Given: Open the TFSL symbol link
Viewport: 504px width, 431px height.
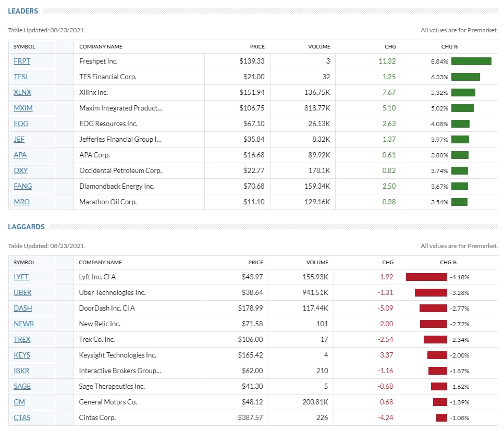Looking at the screenshot, I should 21,77.
